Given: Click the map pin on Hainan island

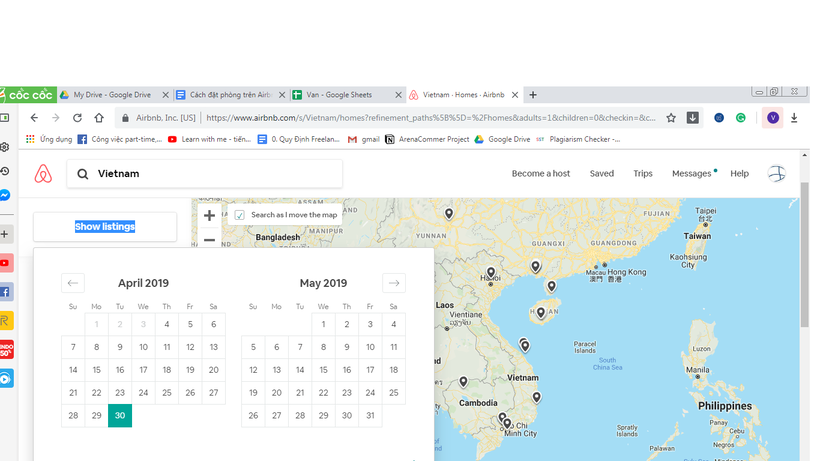Looking at the screenshot, I should click(x=541, y=313).
